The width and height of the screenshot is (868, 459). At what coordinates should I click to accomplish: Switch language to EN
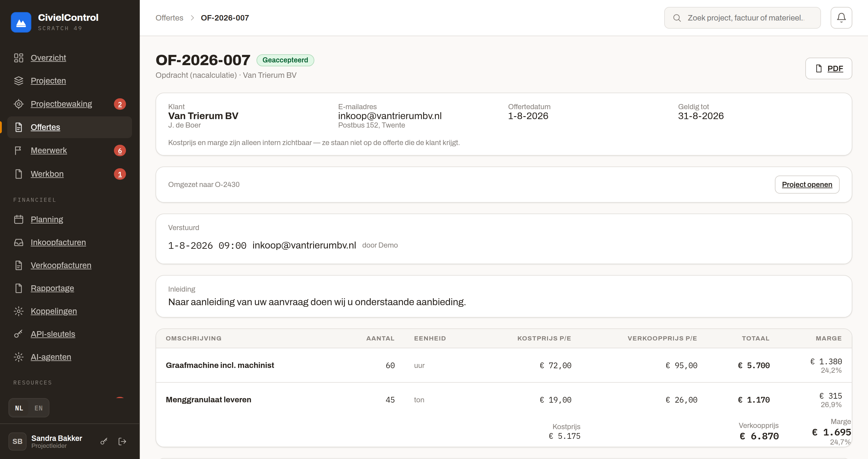pos(39,408)
